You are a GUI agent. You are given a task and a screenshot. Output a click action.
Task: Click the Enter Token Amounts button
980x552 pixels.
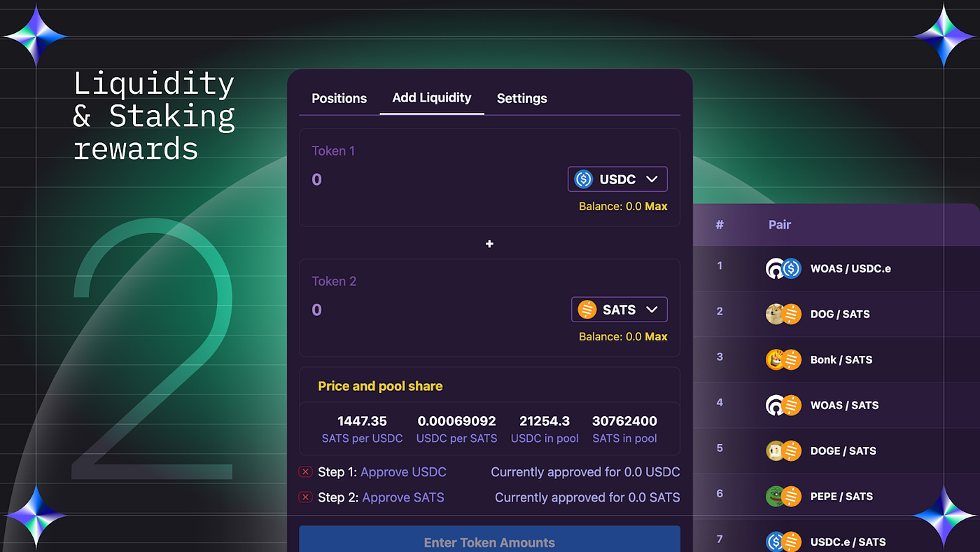489,539
